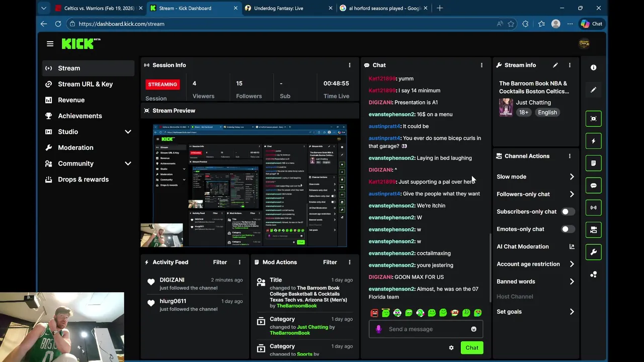The width and height of the screenshot is (644, 362).
Task: Switch to al horford seasons played tab
Action: [x=383, y=8]
